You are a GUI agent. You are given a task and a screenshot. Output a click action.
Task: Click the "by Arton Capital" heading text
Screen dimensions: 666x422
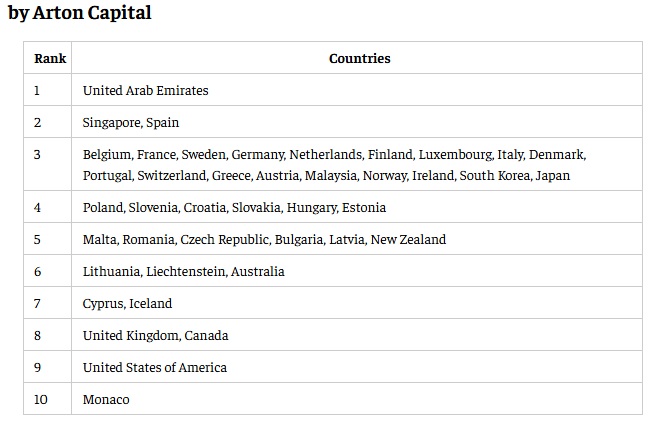(80, 15)
